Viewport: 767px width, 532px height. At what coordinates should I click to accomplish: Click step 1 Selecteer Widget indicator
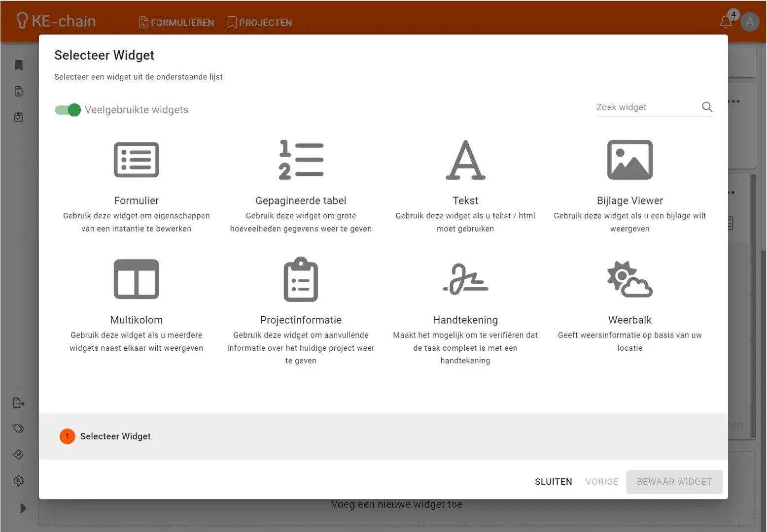pyautogui.click(x=68, y=436)
